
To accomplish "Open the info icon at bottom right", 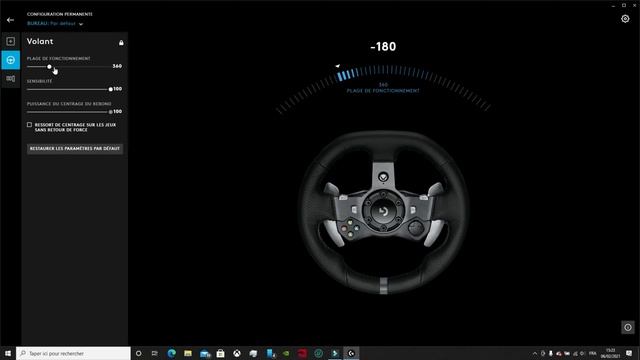I will [628, 327].
